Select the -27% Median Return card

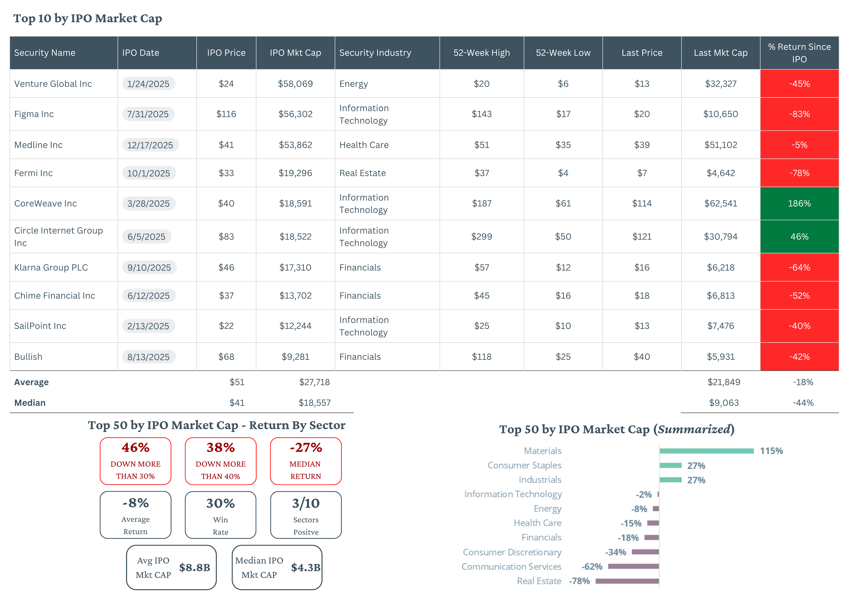pos(306,461)
